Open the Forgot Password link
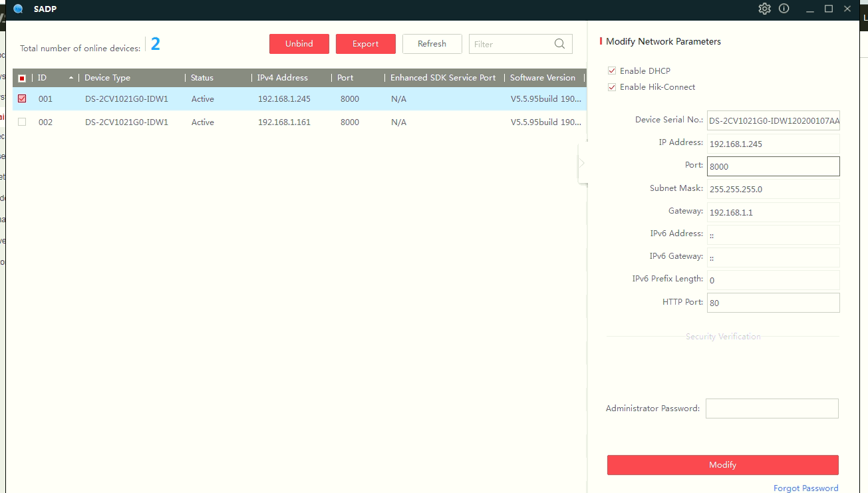 click(805, 488)
